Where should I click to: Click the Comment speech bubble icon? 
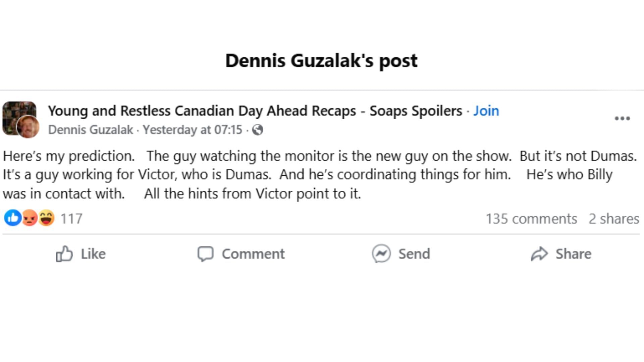[205, 254]
